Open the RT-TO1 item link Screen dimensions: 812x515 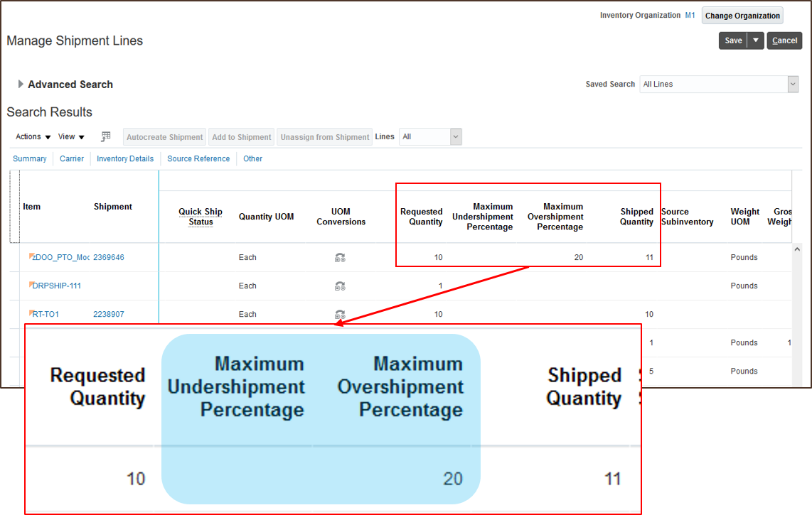coord(46,314)
